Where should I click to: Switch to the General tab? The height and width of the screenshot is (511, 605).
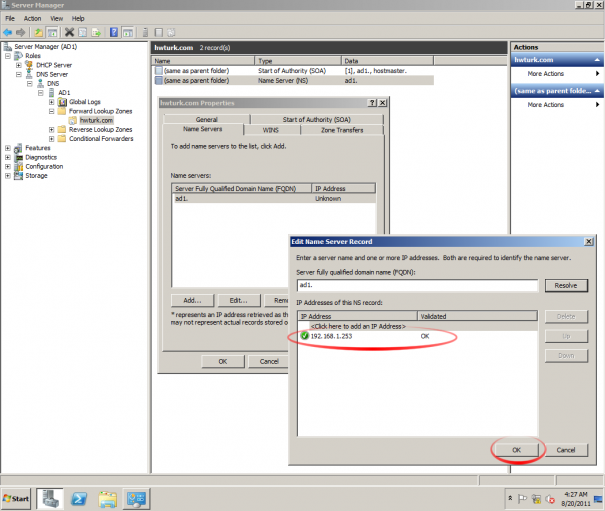[206, 119]
